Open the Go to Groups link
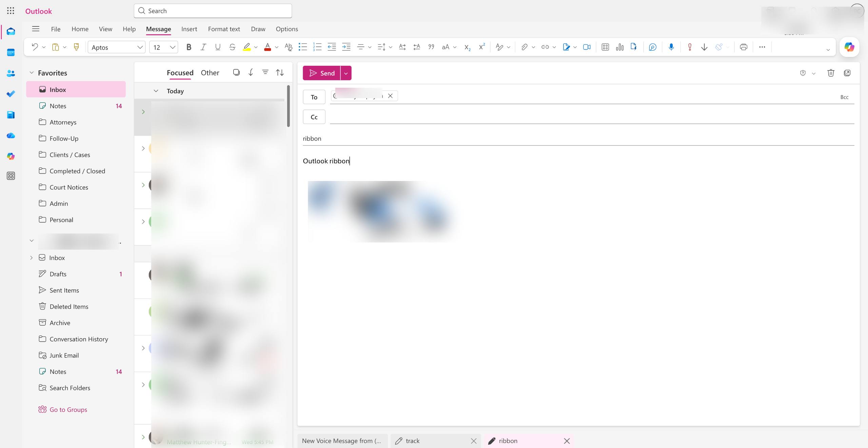This screenshot has height=448, width=868. (x=68, y=409)
